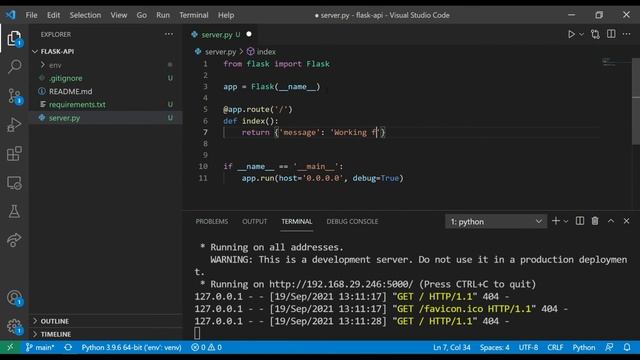Click the feedback icon in status bar
The image size is (640, 360).
coord(609,347)
